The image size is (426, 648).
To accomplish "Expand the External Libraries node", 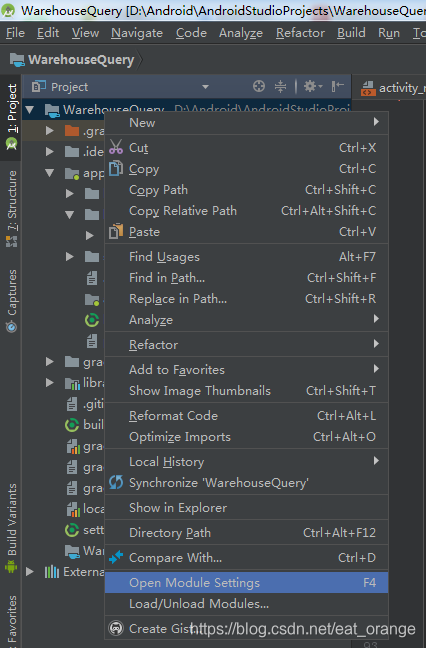I will click(x=29, y=572).
